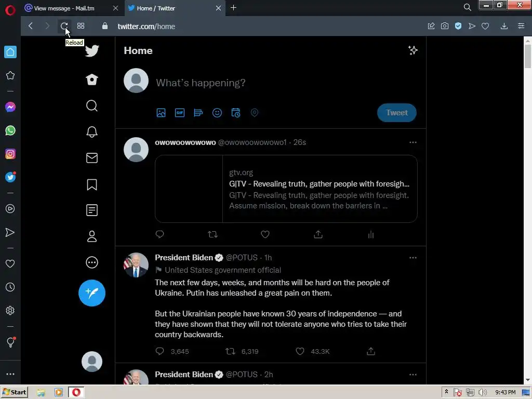Reply to President Biden's Ukraine tweet
Screen dimensions: 532x399
pyautogui.click(x=160, y=351)
